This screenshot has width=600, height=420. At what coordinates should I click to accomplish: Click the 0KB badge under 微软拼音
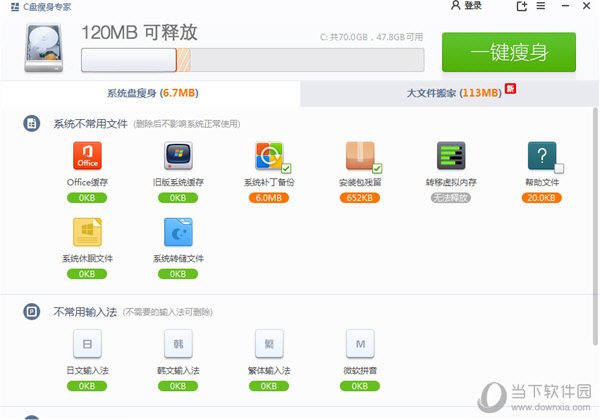coord(360,386)
